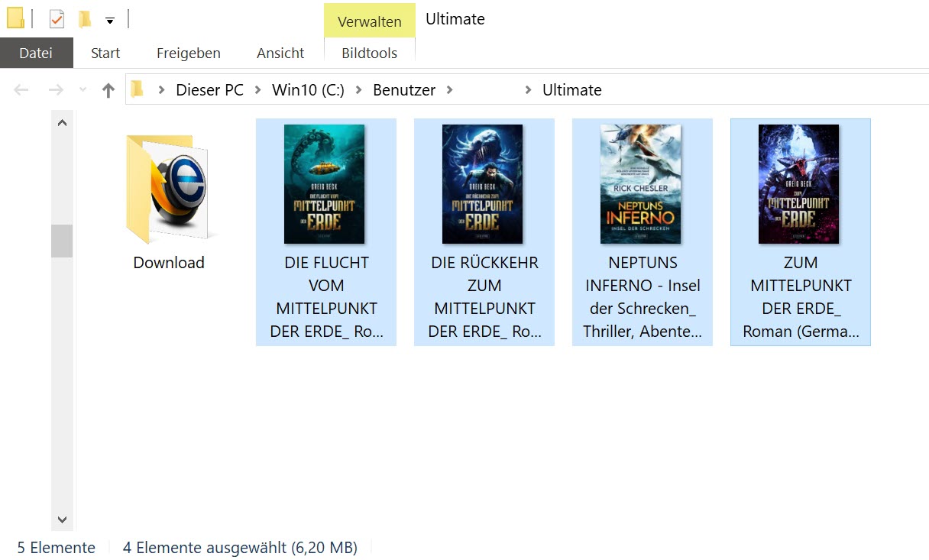Image resolution: width=929 pixels, height=560 pixels.
Task: Navigate to Win10 (C:) breadcrumb
Action: pos(308,90)
